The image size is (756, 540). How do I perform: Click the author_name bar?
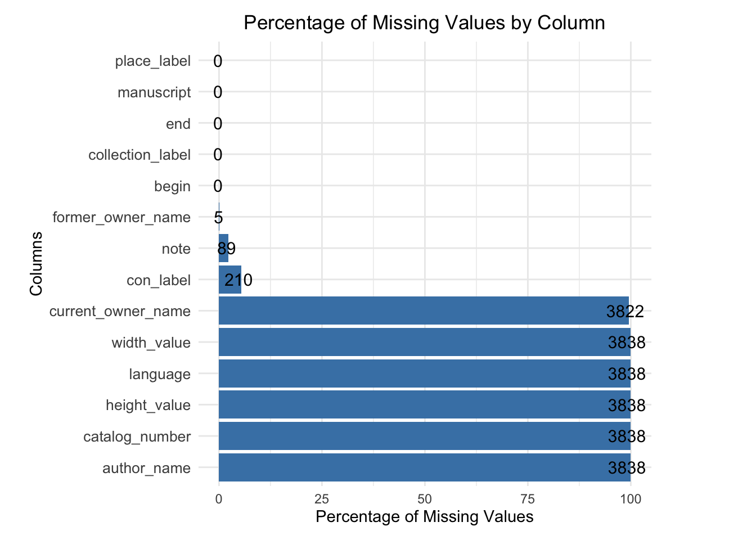(x=424, y=467)
